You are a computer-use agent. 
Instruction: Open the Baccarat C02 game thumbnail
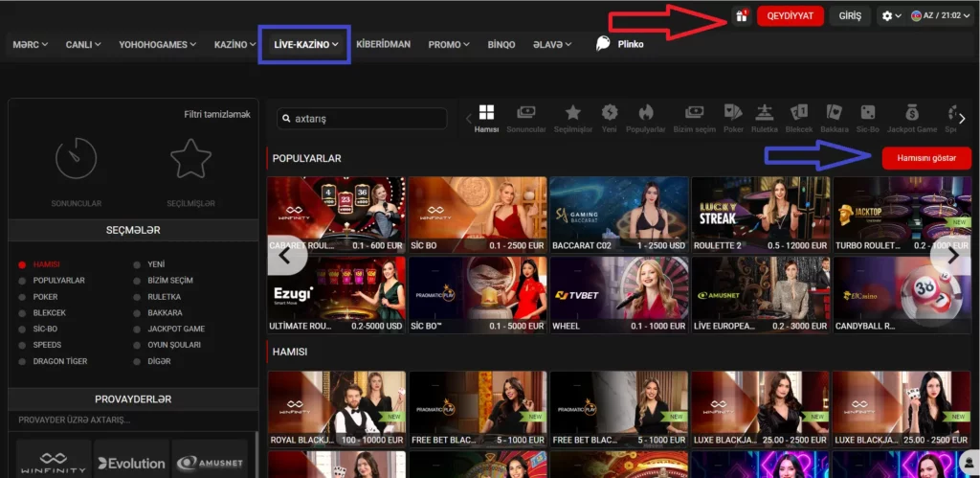point(619,214)
